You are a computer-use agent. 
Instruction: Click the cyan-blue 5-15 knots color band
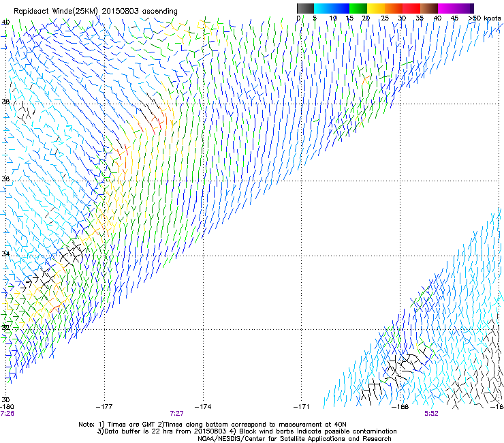point(332,8)
